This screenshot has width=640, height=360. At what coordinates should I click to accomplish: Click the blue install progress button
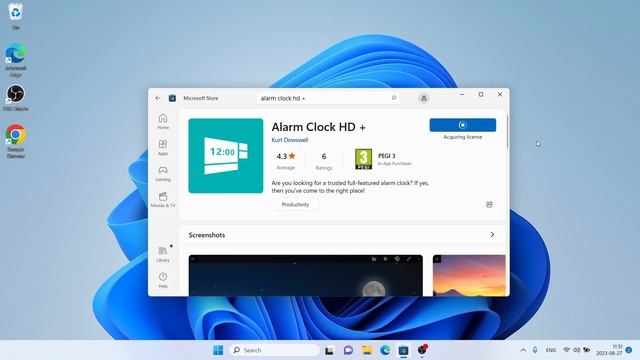pyautogui.click(x=462, y=125)
